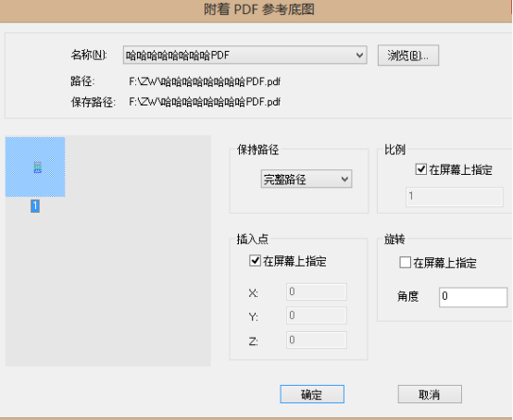Cancel the dialog with 取消 button
This screenshot has width=513, height=420.
coord(430,394)
